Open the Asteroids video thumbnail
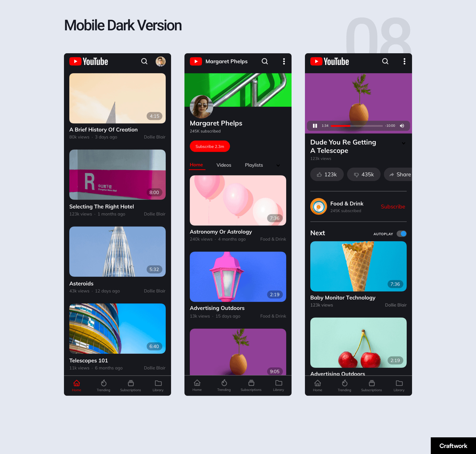 click(x=118, y=252)
